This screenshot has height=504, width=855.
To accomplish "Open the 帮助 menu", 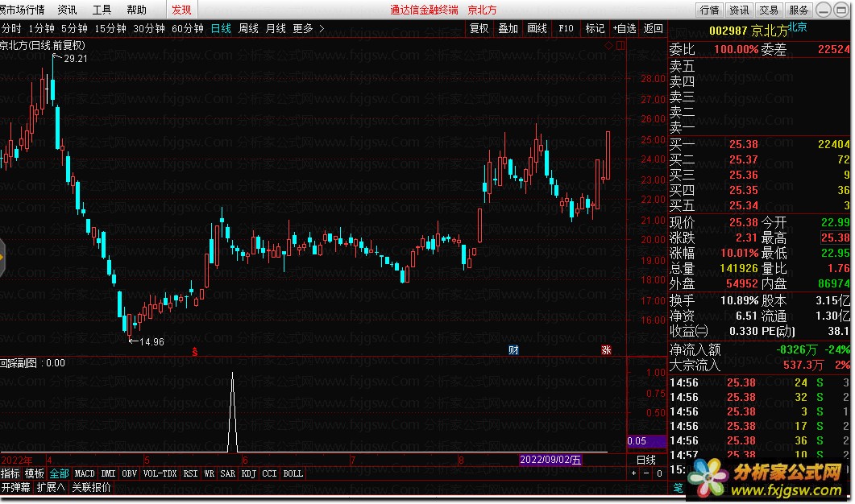I will tap(136, 10).
